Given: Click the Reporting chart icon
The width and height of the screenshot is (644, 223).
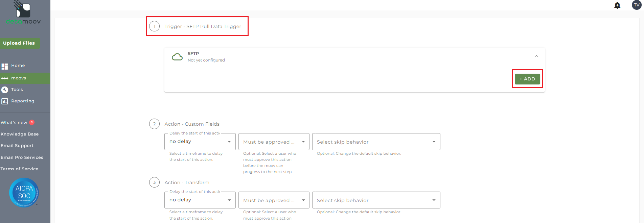Looking at the screenshot, I should [5, 101].
